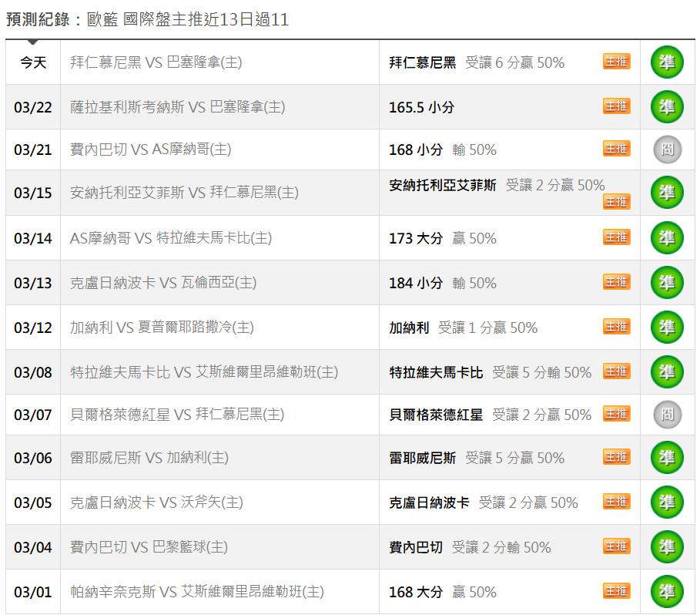Screen dimensions: 700x615
Task: Click the 主推 badge in 03/01 row
Action: click(x=617, y=590)
